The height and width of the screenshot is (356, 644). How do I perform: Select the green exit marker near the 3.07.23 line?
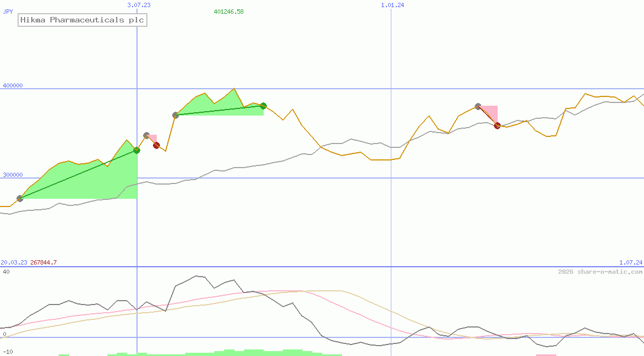[x=136, y=151]
